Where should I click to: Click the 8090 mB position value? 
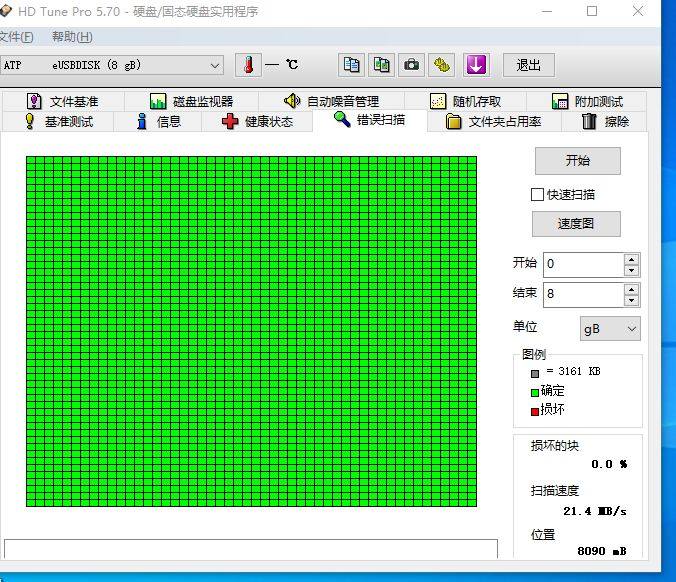(602, 551)
